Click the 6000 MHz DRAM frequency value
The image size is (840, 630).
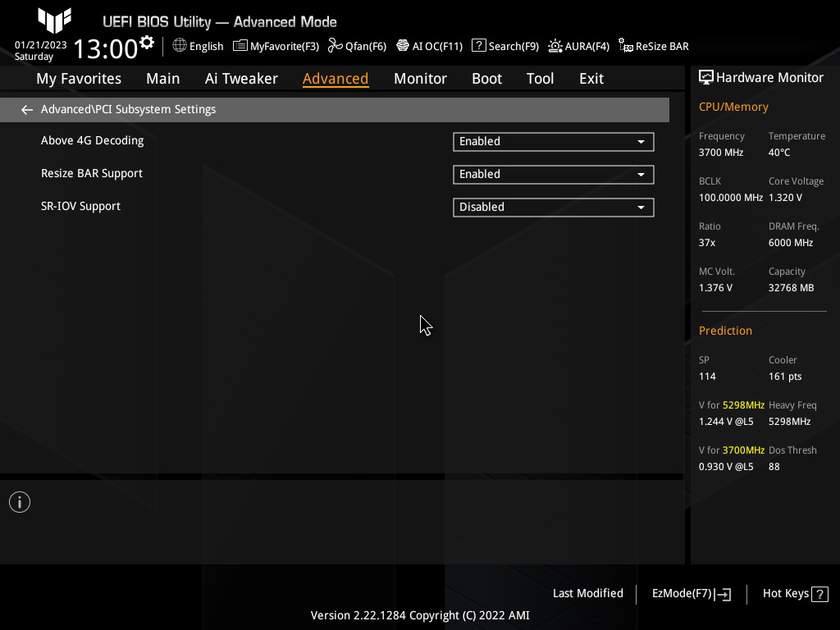coord(791,243)
